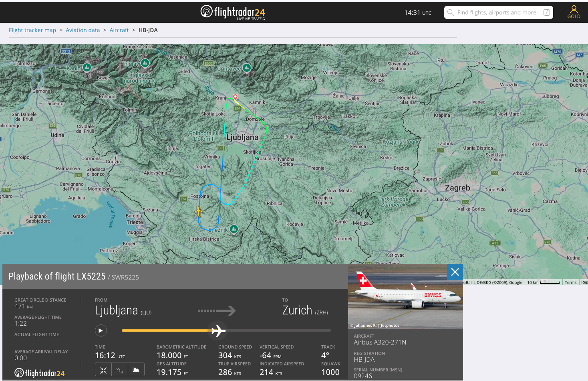Select GPS altitude value 19.175 ft

pyautogui.click(x=172, y=372)
